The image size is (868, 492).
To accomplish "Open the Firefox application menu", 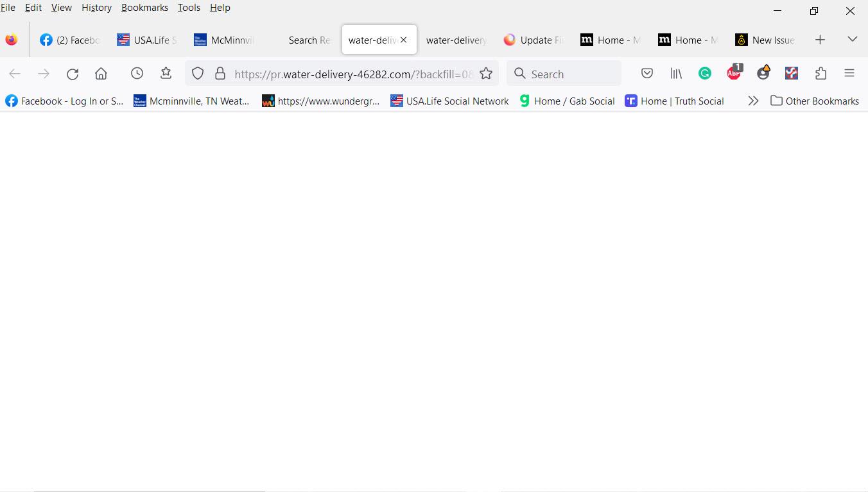I will tap(849, 73).
